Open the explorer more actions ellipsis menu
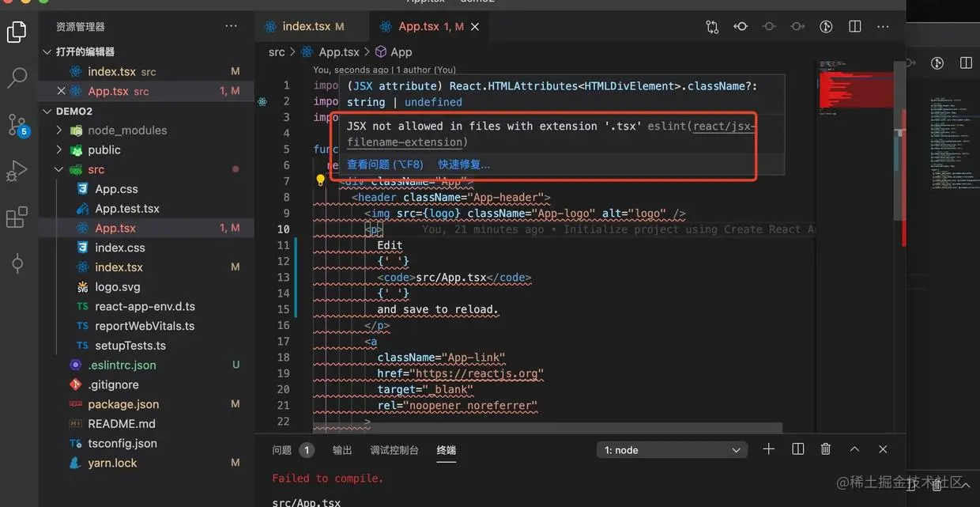The height and width of the screenshot is (507, 980). click(231, 26)
